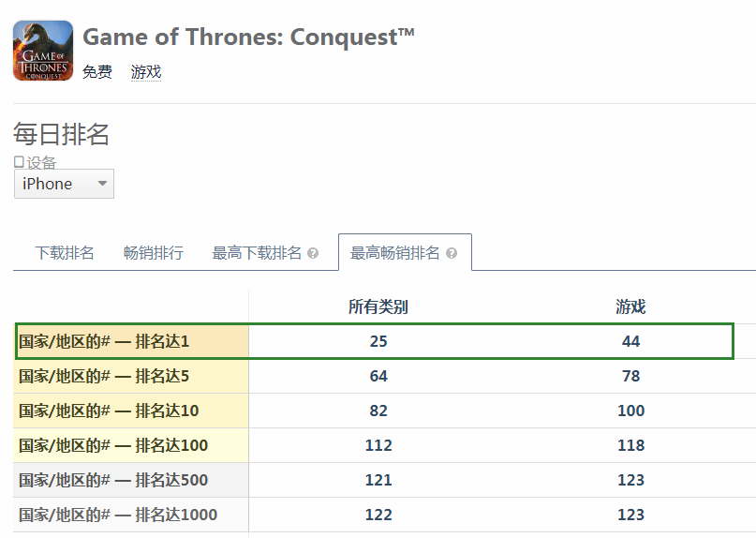The image size is (756, 538).
Task: Open the 最高下载排名 tab
Action: pyautogui.click(x=257, y=253)
